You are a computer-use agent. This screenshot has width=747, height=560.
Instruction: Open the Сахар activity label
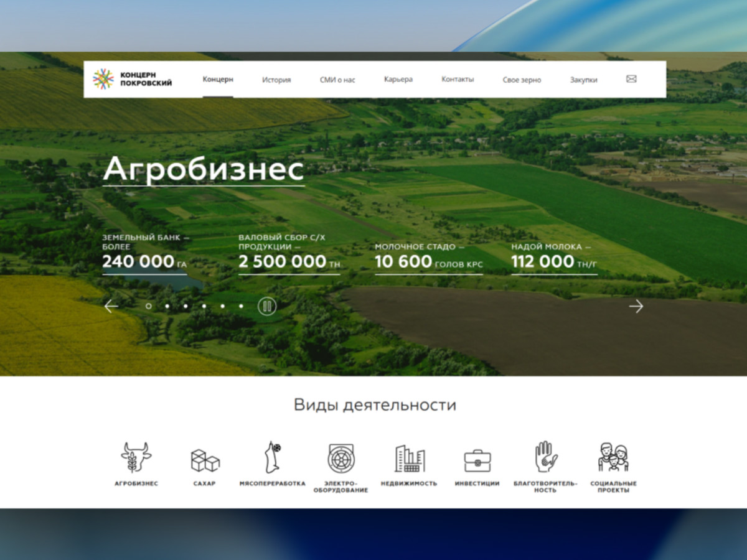click(205, 483)
